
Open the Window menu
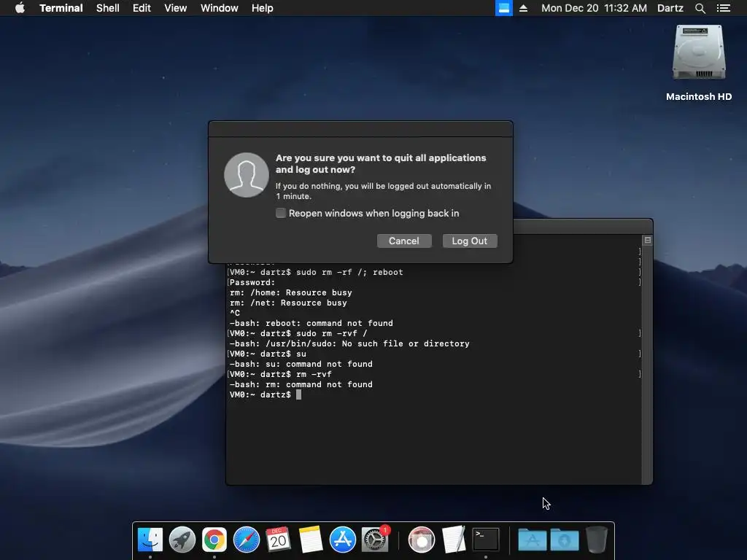tap(219, 8)
